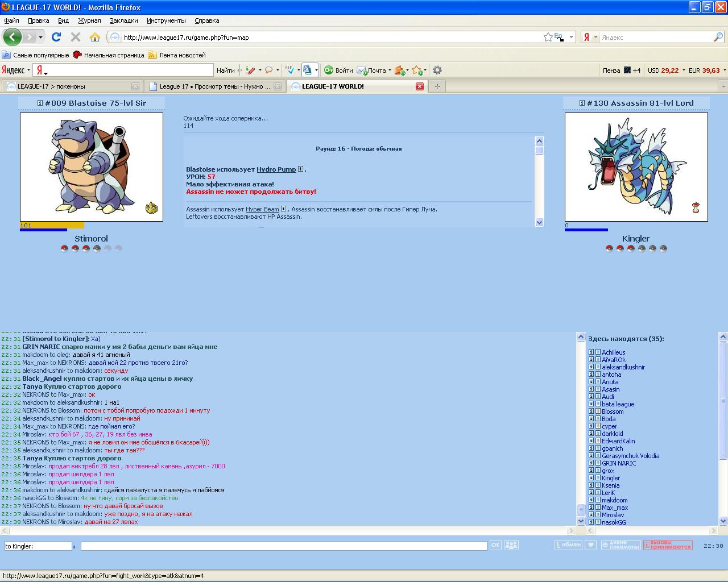
Task: Open the Правка menu
Action: tap(38, 20)
